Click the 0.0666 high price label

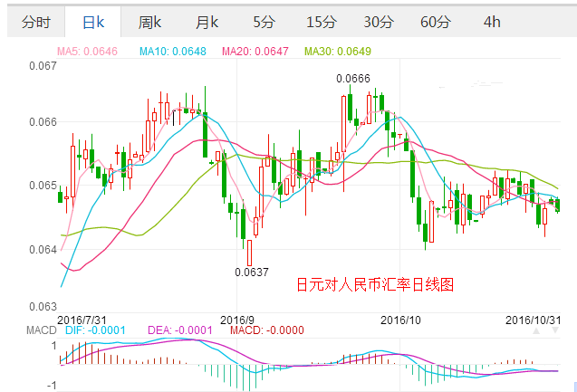click(x=353, y=79)
